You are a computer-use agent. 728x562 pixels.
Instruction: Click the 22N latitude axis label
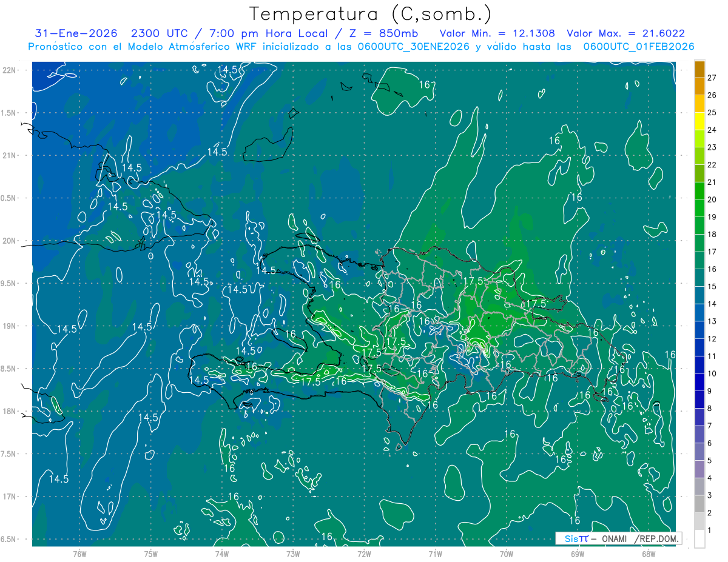[x=10, y=70]
